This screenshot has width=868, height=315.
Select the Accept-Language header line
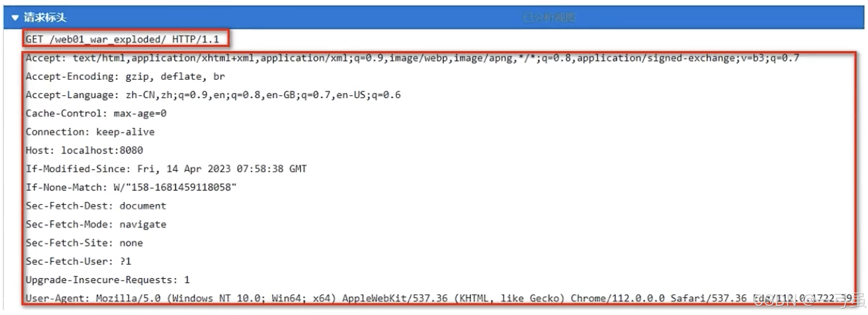(213, 95)
